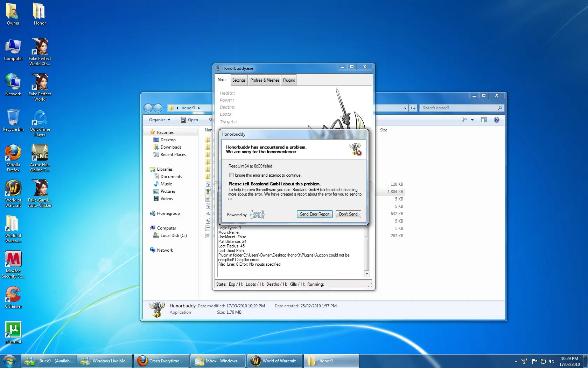The image size is (588, 368).
Task: Select the Recycle Bin icon
Action: pos(13,120)
